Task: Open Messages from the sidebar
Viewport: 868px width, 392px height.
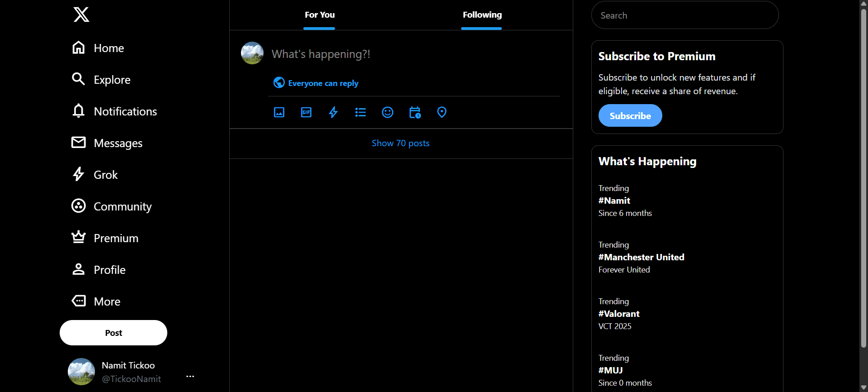Action: point(107,143)
